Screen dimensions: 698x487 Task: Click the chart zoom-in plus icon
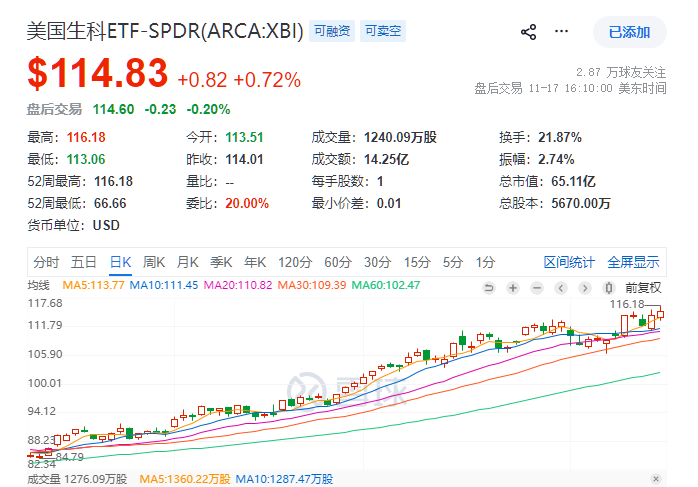coord(513,288)
